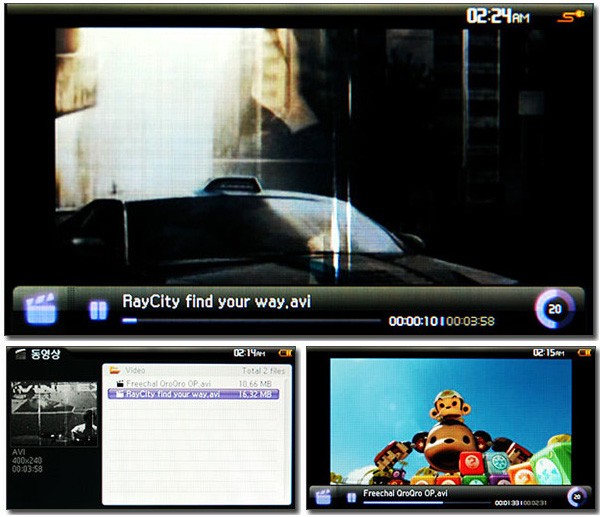Click the 02:15 AM clock in the Freechal player
The image size is (600, 517).
[548, 352]
